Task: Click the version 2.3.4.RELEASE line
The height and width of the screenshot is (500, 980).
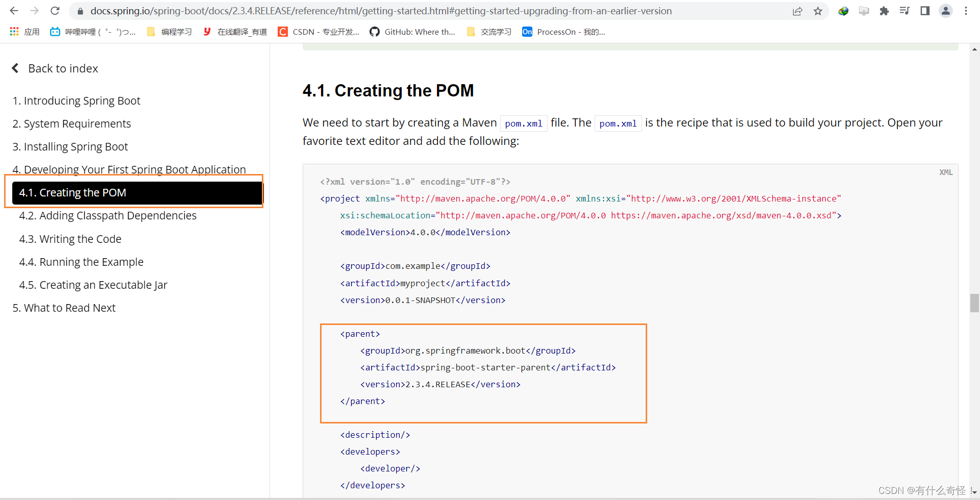Action: tap(440, 385)
